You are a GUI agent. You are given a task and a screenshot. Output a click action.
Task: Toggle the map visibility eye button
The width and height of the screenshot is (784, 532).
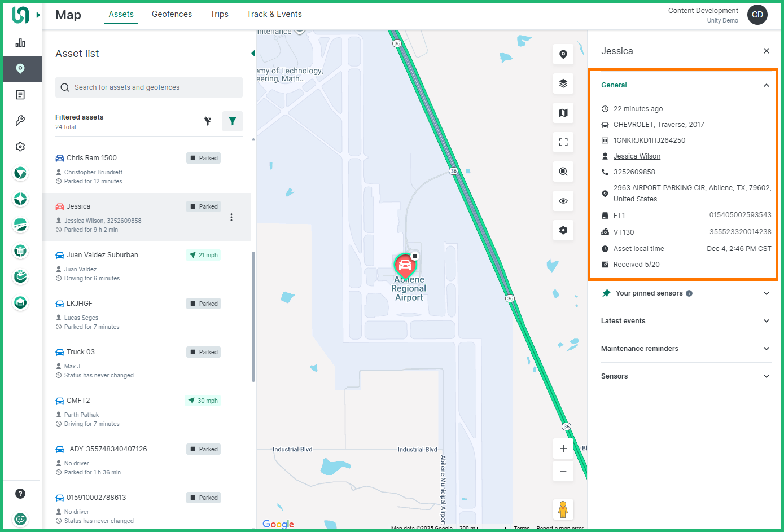(x=563, y=201)
